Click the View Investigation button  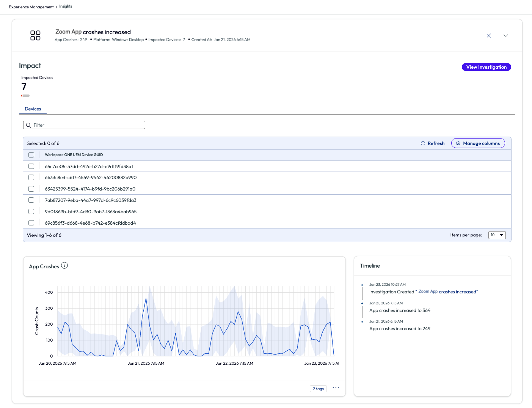(486, 67)
